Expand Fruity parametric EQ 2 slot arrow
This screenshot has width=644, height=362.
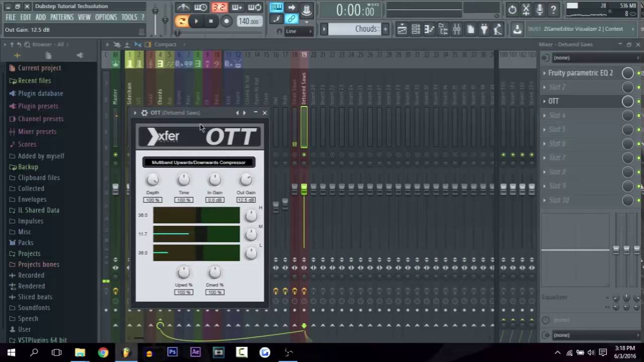point(544,73)
